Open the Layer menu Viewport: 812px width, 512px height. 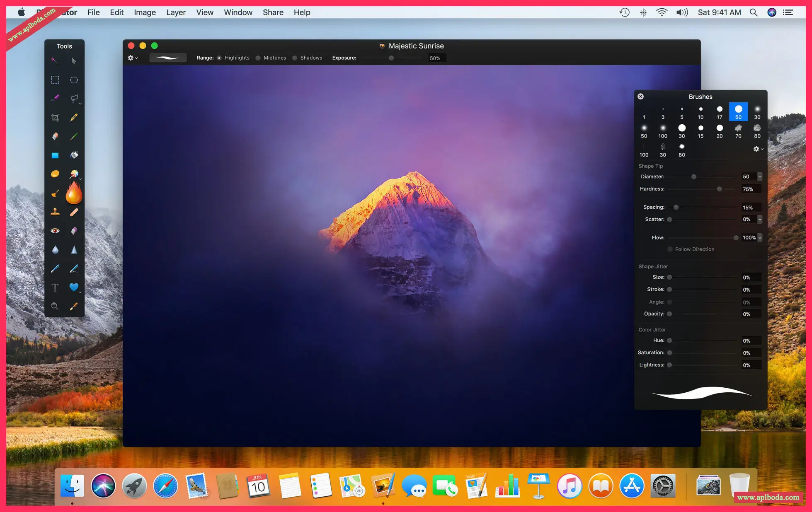pyautogui.click(x=176, y=12)
